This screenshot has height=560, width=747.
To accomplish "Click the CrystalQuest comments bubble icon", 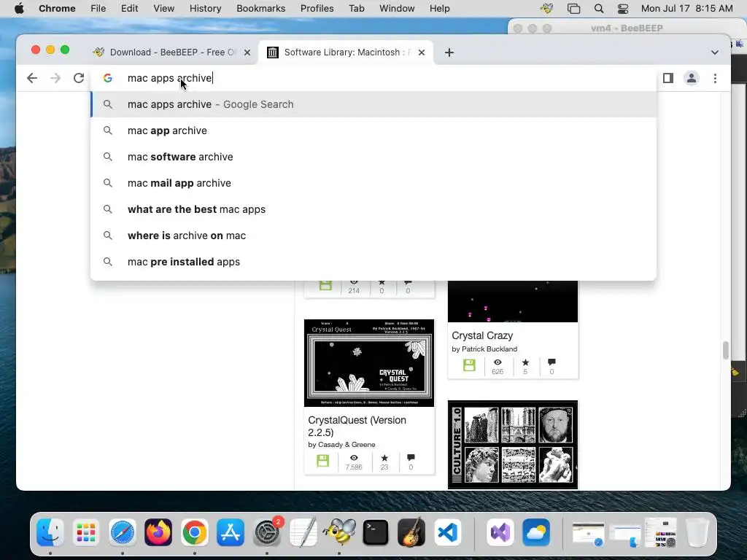I will click(411, 458).
